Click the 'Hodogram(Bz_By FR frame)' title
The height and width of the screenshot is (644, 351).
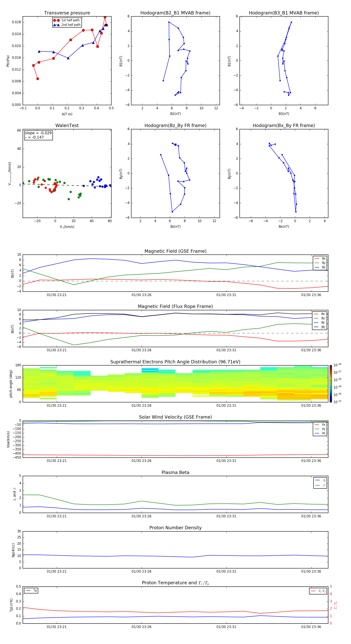(175, 125)
